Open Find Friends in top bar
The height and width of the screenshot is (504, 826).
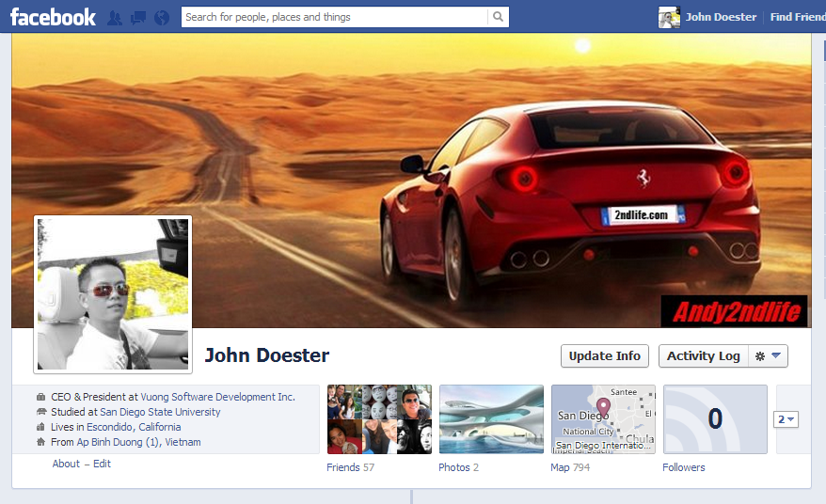click(x=796, y=17)
